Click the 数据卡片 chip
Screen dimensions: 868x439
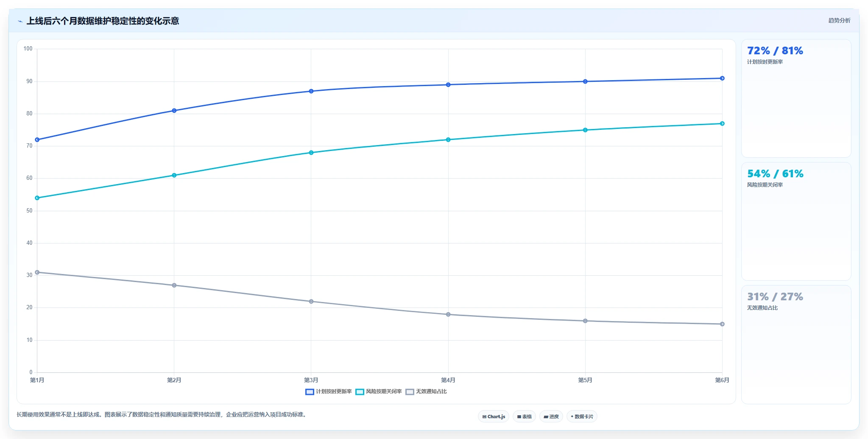[x=582, y=417]
